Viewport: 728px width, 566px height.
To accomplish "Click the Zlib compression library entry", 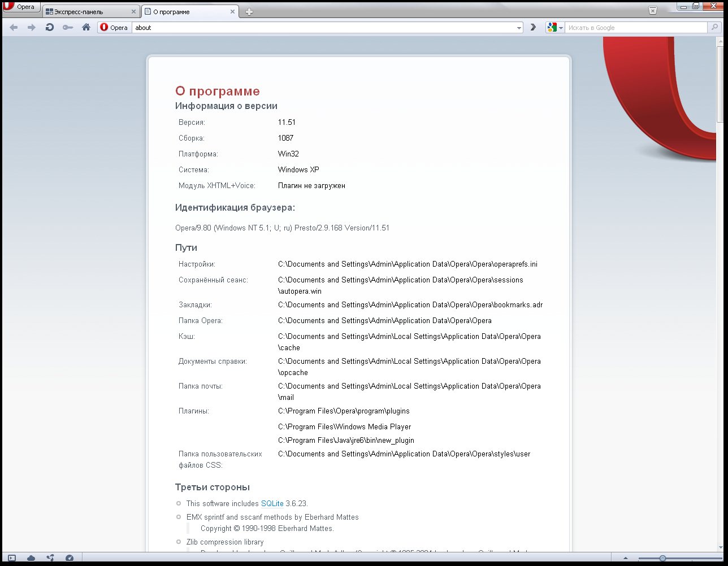I will (225, 542).
